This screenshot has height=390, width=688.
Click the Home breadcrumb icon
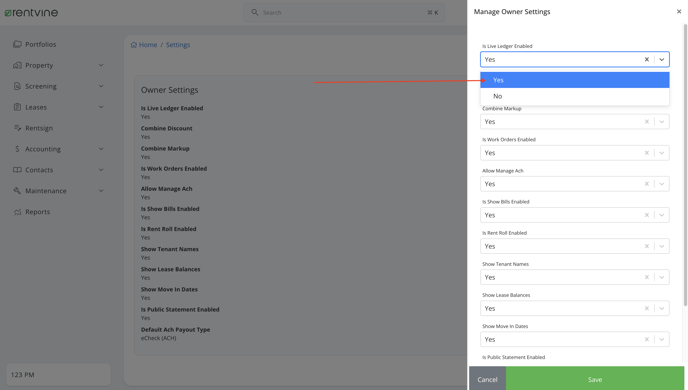[x=134, y=45]
